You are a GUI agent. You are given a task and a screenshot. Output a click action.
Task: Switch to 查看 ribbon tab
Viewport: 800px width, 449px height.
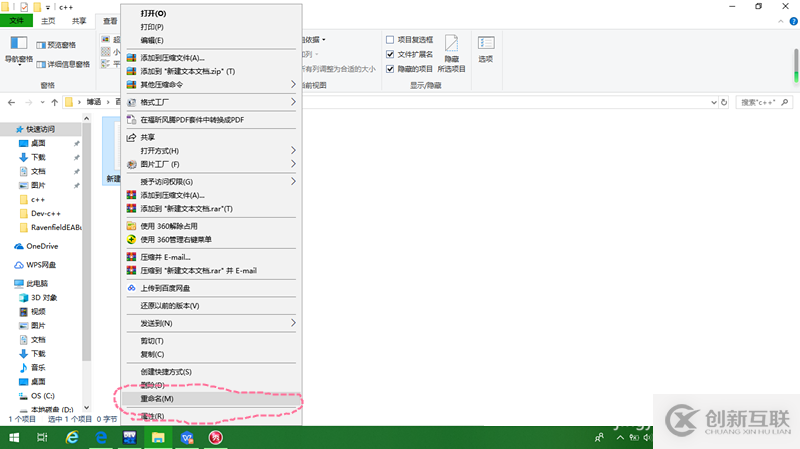(x=110, y=21)
